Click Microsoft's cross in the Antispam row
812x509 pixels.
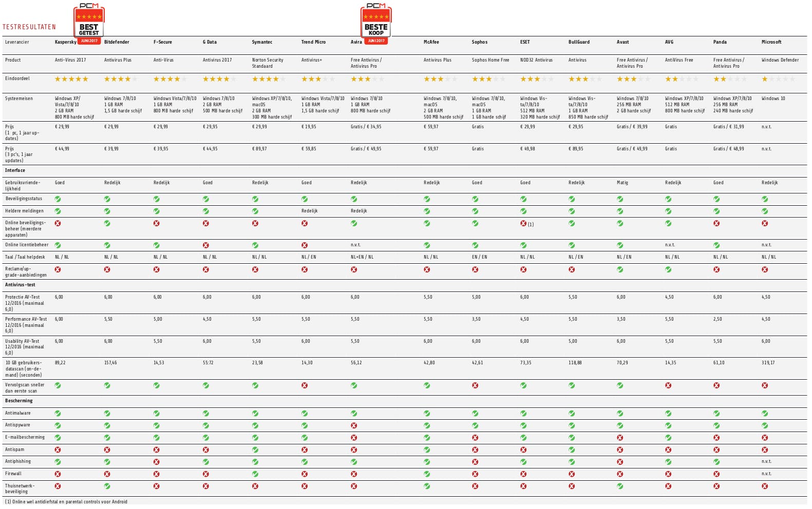[765, 450]
